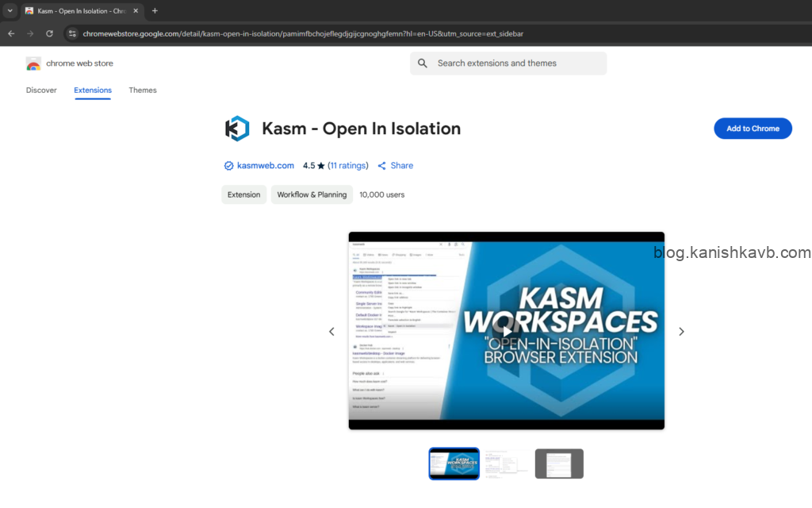Play the Kasm Workspaces preview video
Image resolution: width=812 pixels, height=508 pixels.
pos(506,331)
